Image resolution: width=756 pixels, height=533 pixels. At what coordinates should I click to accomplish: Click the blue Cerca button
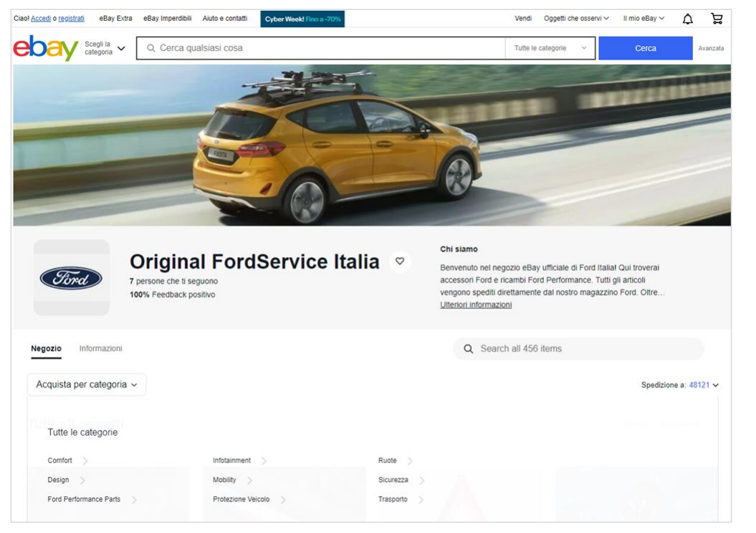(x=646, y=48)
